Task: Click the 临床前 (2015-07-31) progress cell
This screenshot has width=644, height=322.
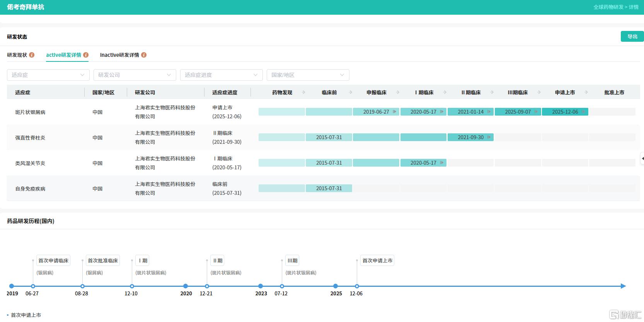Action: [227, 189]
